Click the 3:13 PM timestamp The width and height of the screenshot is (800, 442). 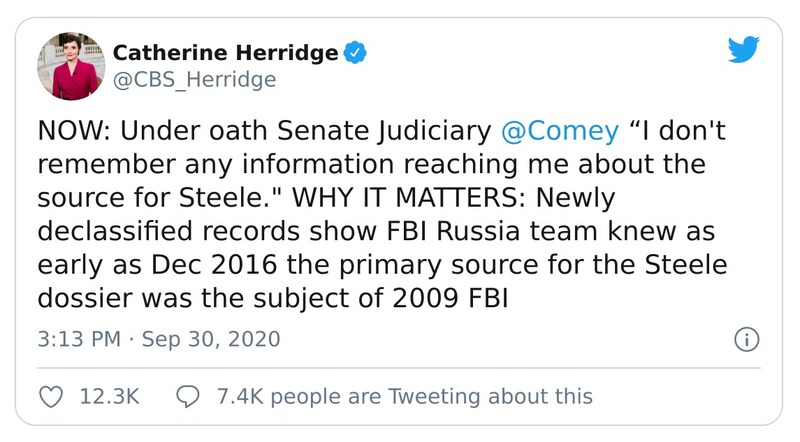coord(79,340)
